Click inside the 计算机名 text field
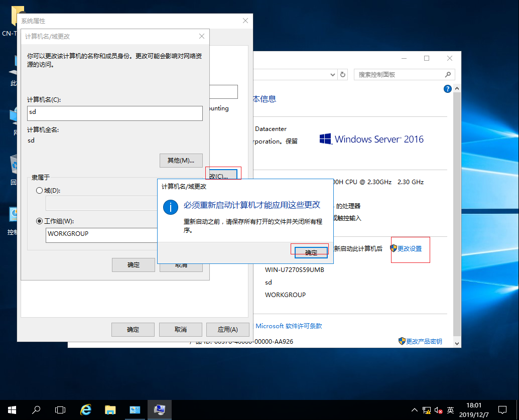The height and width of the screenshot is (420, 519). (114, 113)
